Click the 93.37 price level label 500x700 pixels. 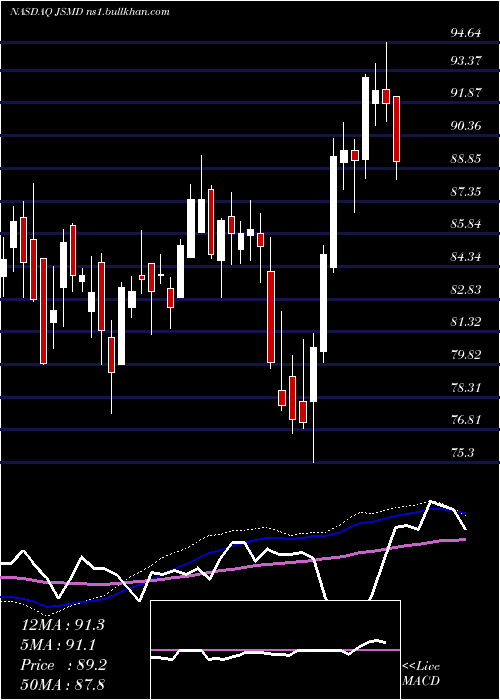click(466, 60)
